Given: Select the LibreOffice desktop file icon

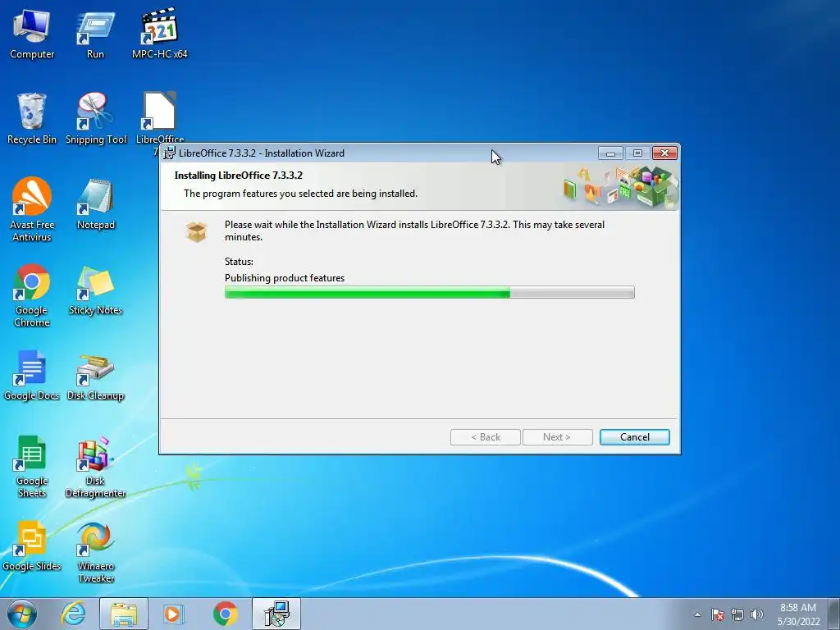Looking at the screenshot, I should point(159,118).
